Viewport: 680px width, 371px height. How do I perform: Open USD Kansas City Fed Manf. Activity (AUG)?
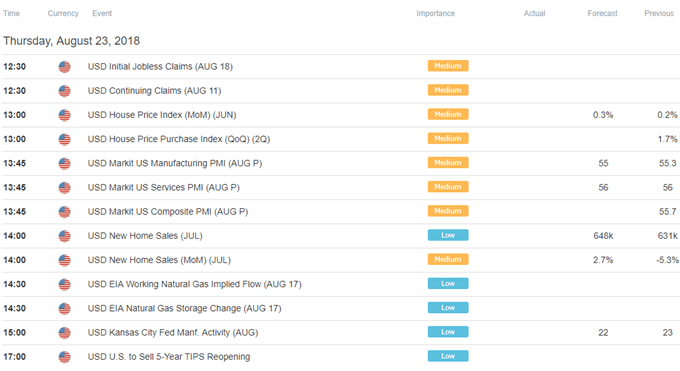pos(173,333)
